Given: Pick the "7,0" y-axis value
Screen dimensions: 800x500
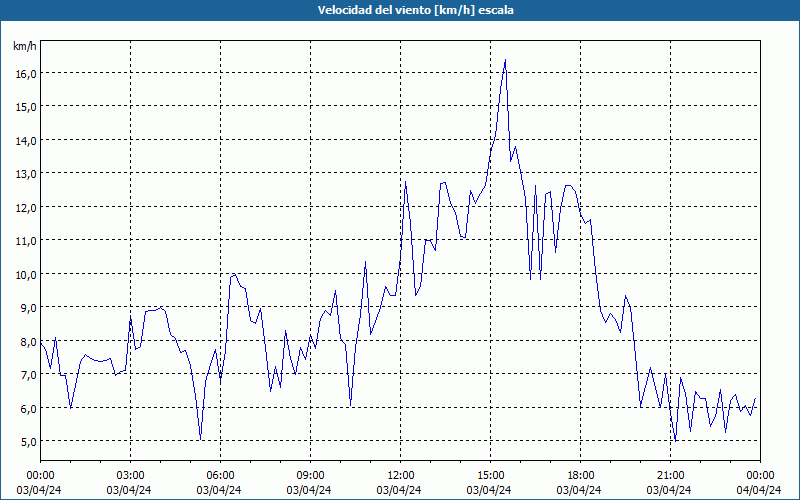Looking at the screenshot, I should point(28,375).
